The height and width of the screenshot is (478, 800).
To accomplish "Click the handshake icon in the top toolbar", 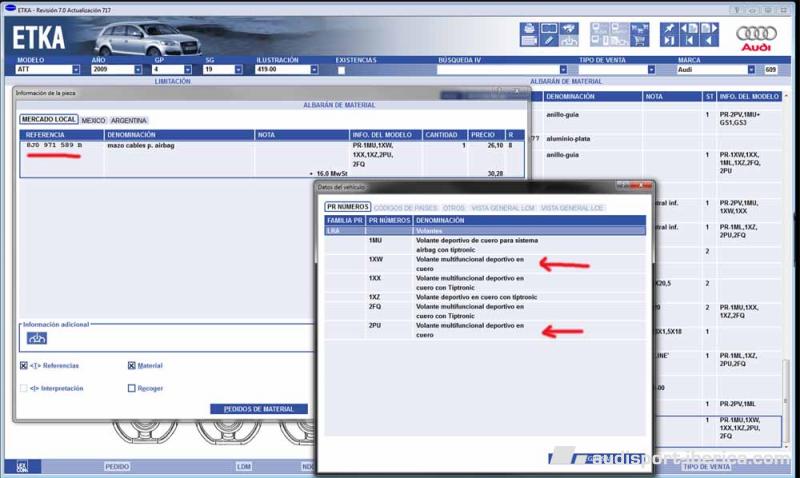I will click(569, 29).
